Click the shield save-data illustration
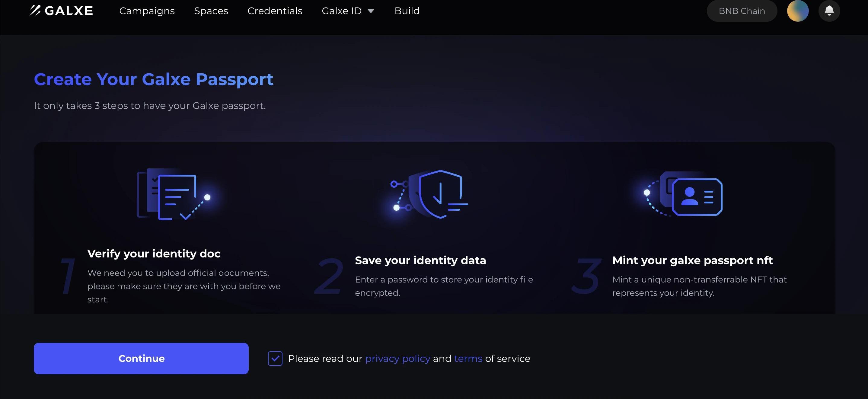The image size is (868, 399). 429,194
